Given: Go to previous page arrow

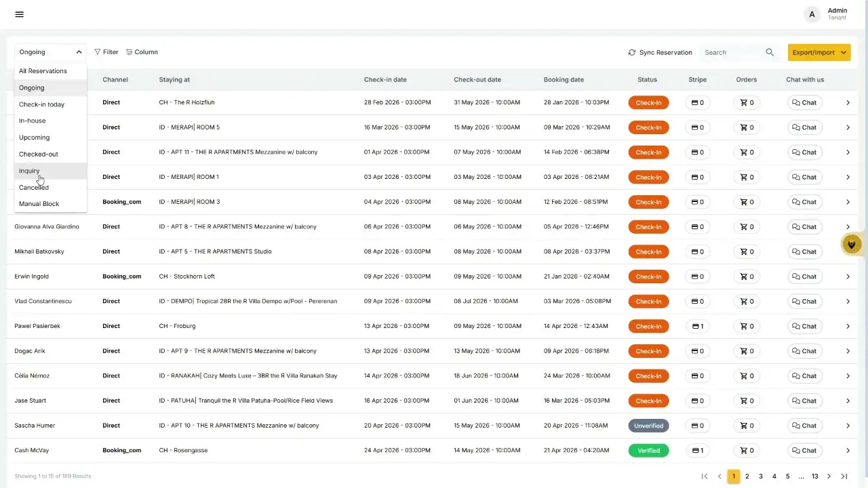Looking at the screenshot, I should (719, 476).
